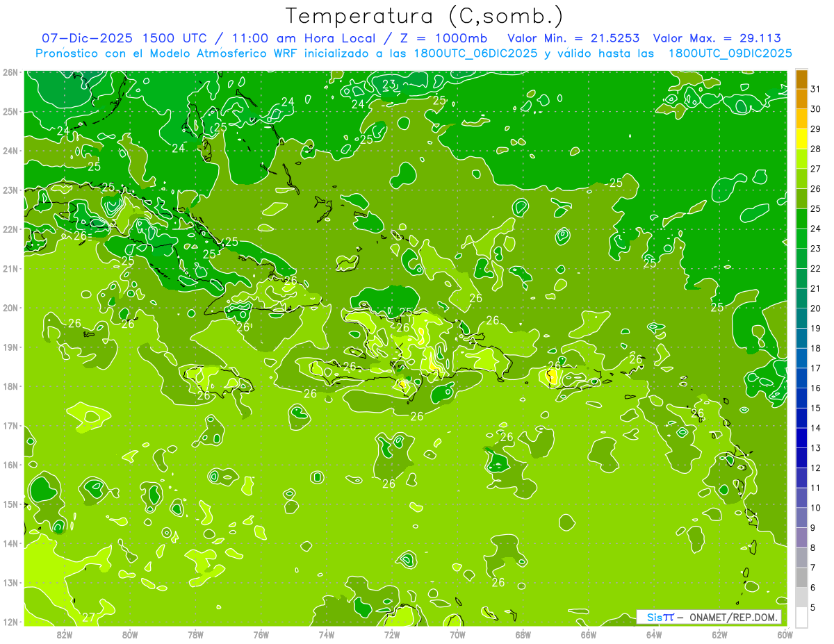The image size is (834, 644).
Task: Click the '24N' latitude axis label
Action: pos(10,151)
